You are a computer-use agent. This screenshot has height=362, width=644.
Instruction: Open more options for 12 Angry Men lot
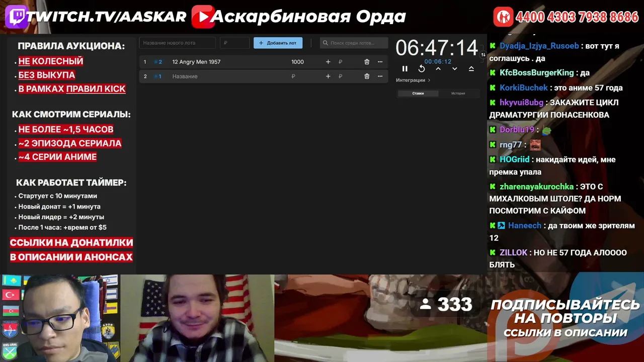coord(380,62)
